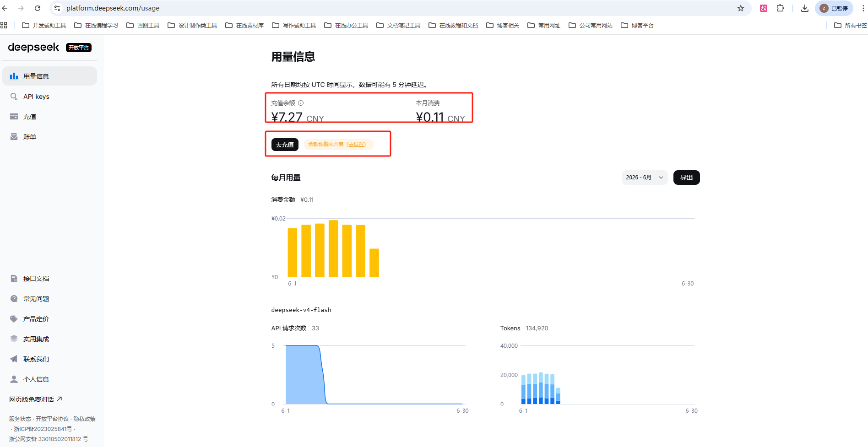Open the 充值 sidebar page
The image size is (868, 447).
click(x=49, y=117)
